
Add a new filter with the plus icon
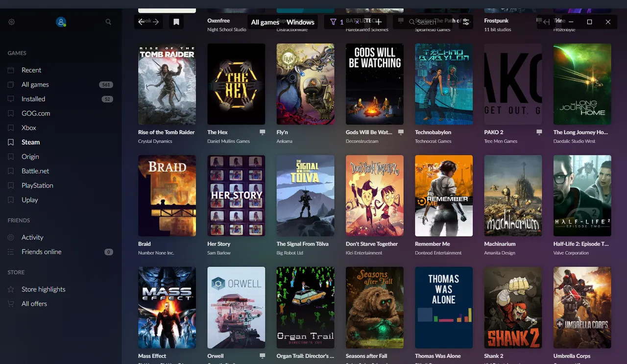(x=378, y=22)
